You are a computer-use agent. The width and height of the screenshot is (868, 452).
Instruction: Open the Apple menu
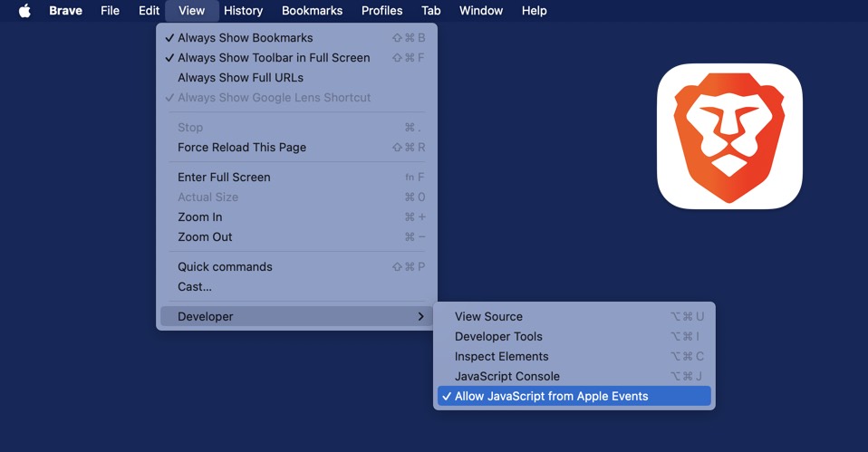click(x=24, y=11)
